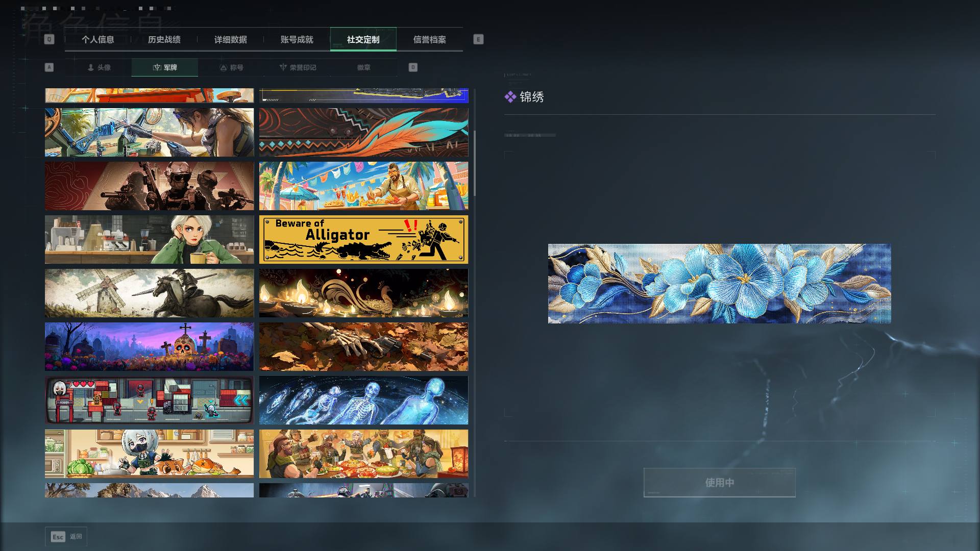Select the orange feather tribal pattern dog tag
980x551 pixels.
click(x=363, y=132)
